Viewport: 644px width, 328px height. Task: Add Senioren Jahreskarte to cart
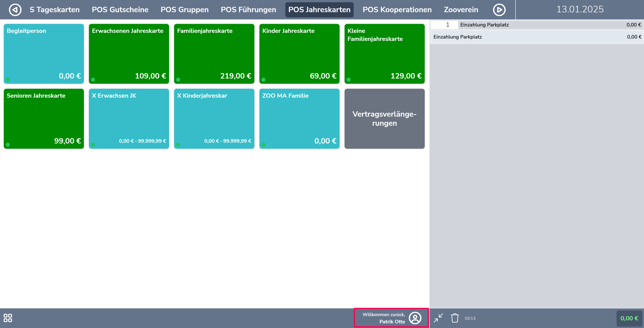pyautogui.click(x=44, y=119)
